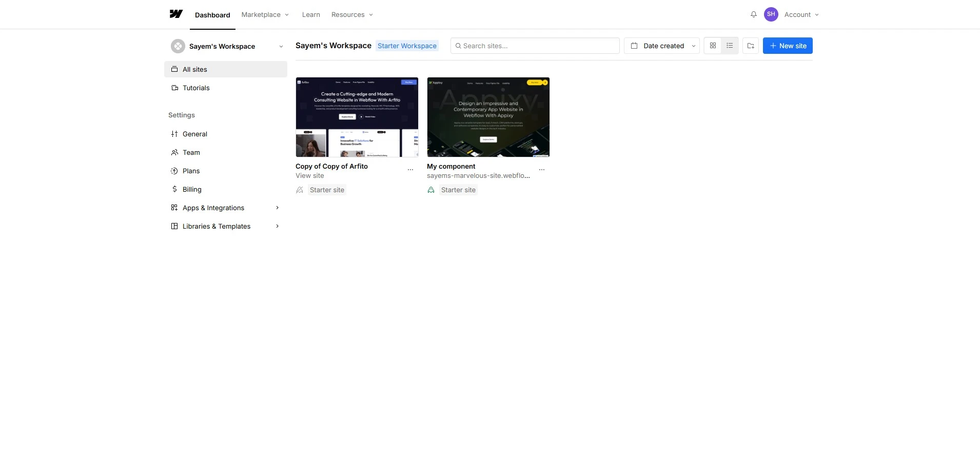Open the Date created sort dropdown
Image resolution: width=980 pixels, height=467 pixels.
point(662,46)
